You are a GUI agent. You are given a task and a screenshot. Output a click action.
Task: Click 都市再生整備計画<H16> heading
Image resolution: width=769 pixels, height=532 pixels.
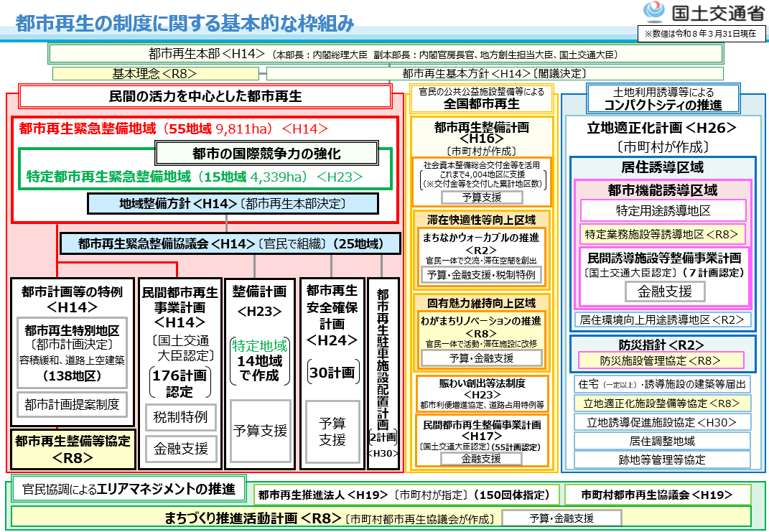tap(482, 134)
